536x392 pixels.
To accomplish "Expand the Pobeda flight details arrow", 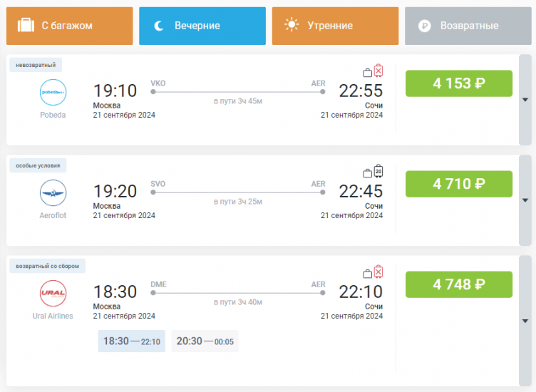I will coord(525,100).
